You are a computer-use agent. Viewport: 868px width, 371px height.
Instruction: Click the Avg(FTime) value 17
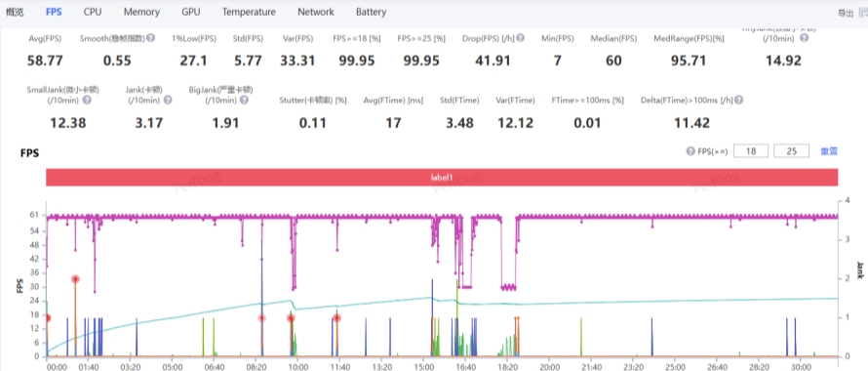click(393, 123)
